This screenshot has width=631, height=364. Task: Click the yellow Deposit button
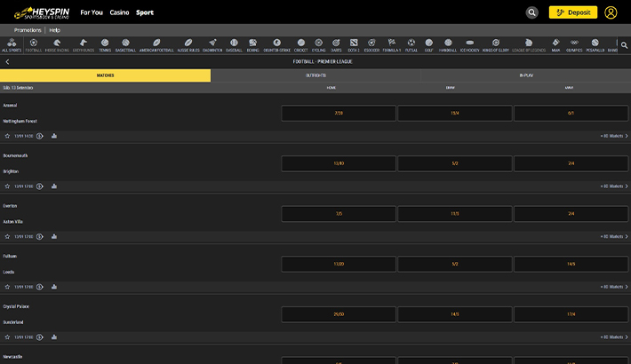coord(572,12)
